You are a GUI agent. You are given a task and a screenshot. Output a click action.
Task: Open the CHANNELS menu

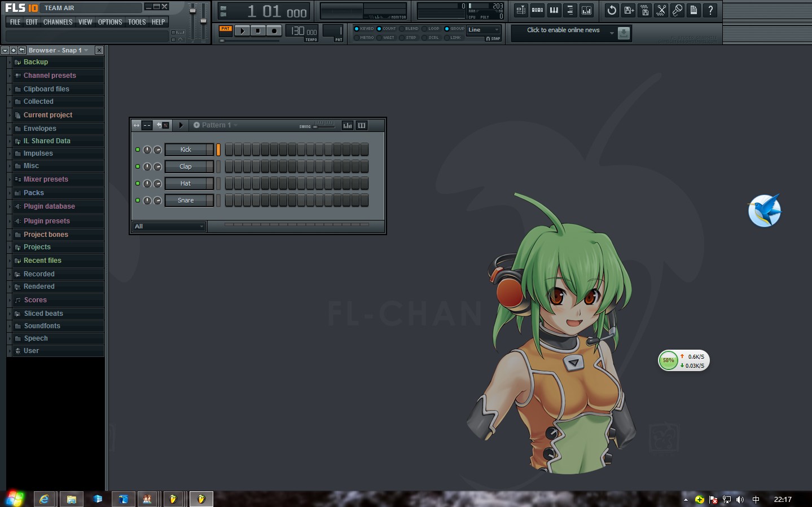58,22
